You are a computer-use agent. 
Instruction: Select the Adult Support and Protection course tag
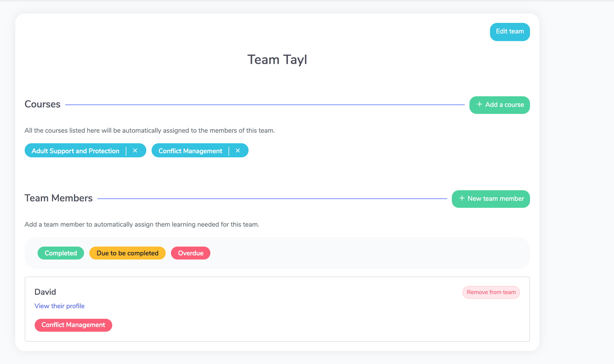pyautogui.click(x=76, y=151)
